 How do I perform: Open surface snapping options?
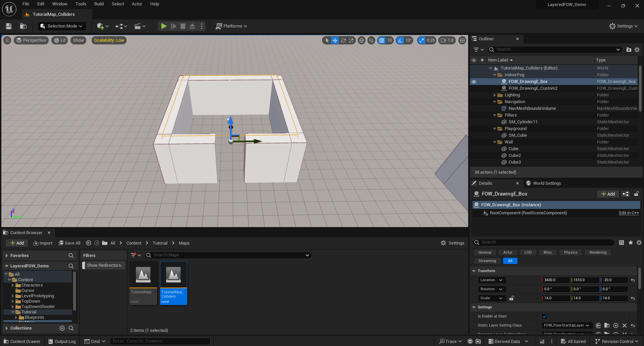click(371, 40)
